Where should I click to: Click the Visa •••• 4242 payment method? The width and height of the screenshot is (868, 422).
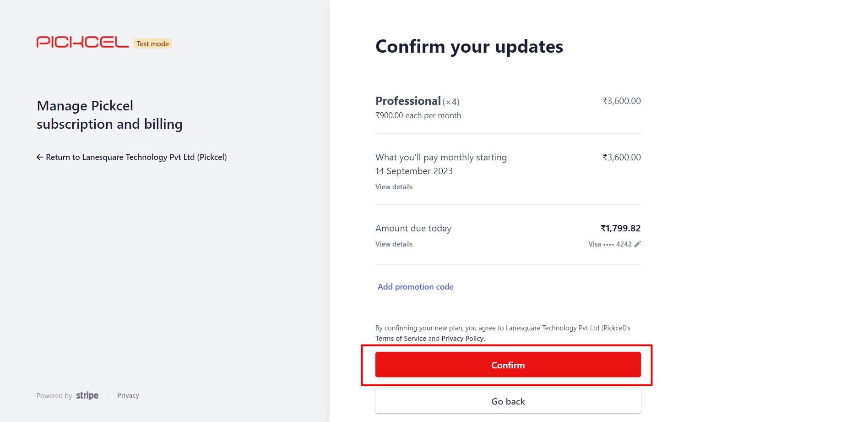pyautogui.click(x=610, y=244)
